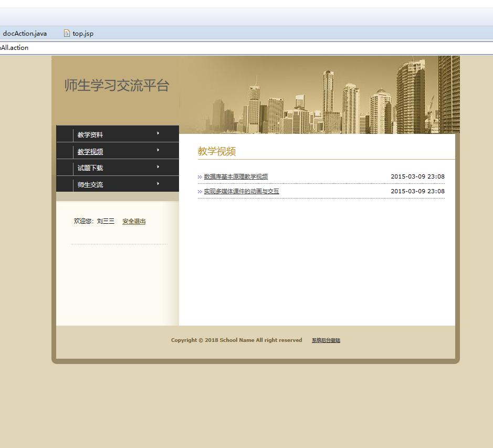Open the 实现多媒体课件的动画与交互 video link
Viewport: 493px width, 448px height.
[241, 191]
